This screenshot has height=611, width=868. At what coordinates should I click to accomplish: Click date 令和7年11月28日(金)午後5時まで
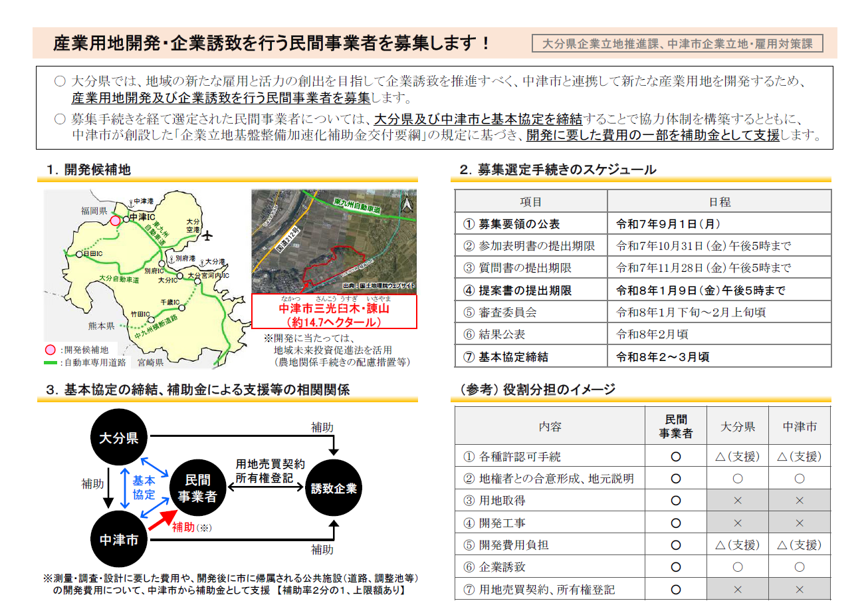tap(704, 269)
